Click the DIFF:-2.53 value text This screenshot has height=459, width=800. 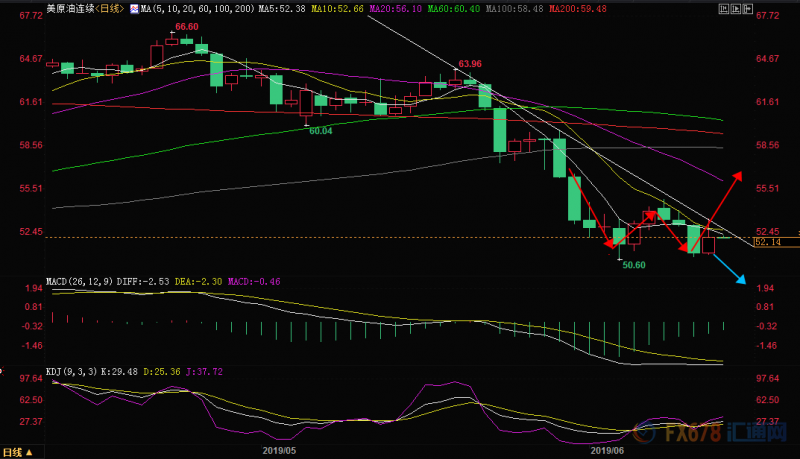(x=143, y=282)
